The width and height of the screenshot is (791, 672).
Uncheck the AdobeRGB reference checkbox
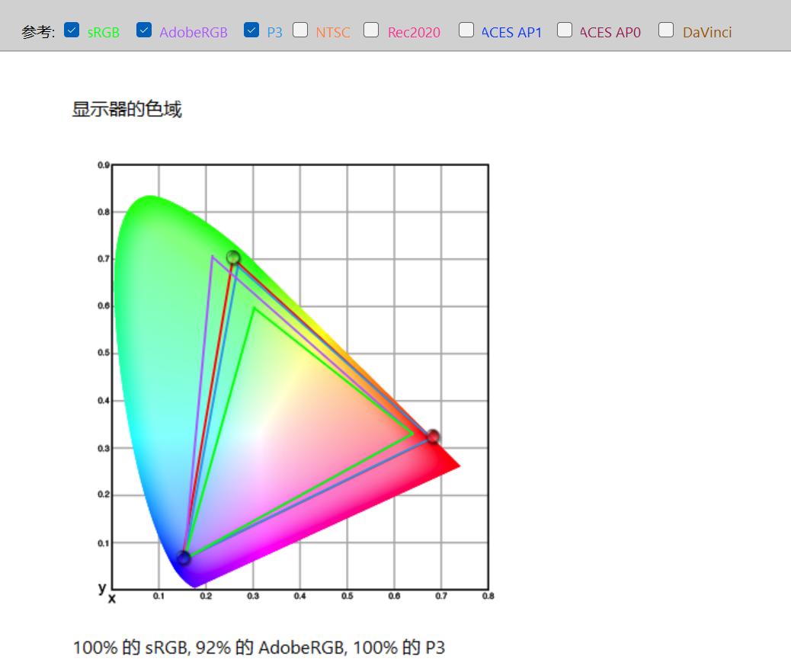[144, 30]
